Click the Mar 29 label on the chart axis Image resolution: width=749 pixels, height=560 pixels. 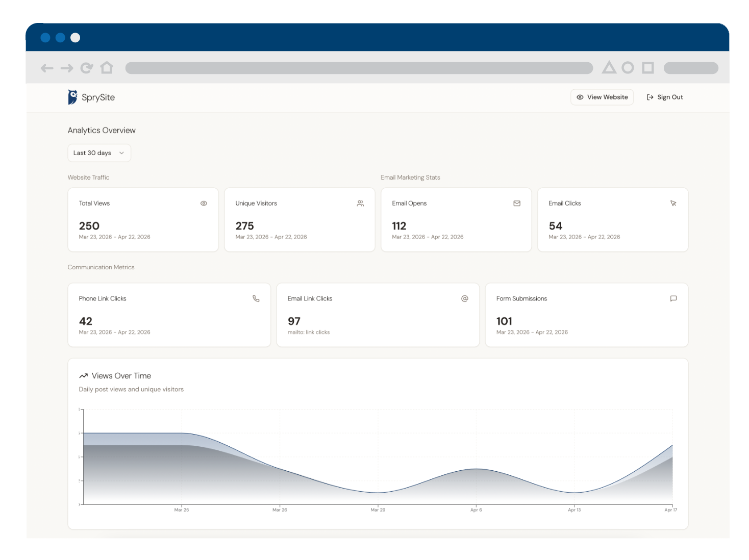[378, 510]
